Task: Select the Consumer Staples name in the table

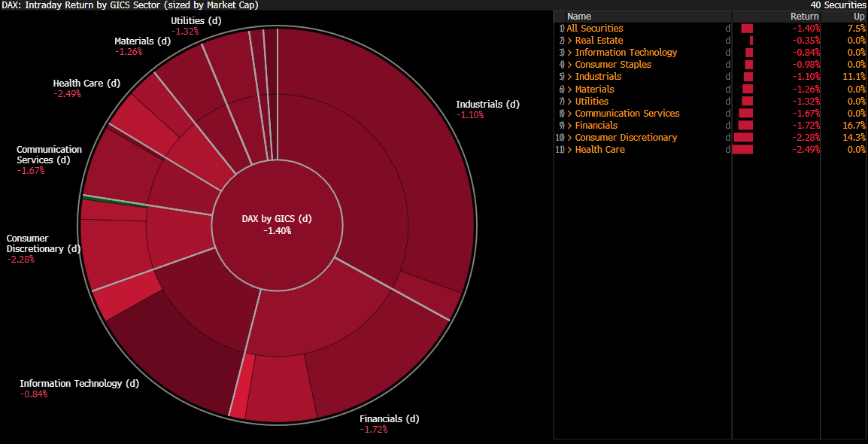Action: [613, 65]
